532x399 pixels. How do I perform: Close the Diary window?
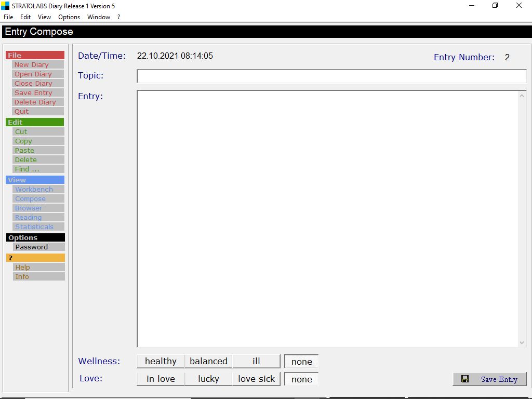click(x=519, y=6)
